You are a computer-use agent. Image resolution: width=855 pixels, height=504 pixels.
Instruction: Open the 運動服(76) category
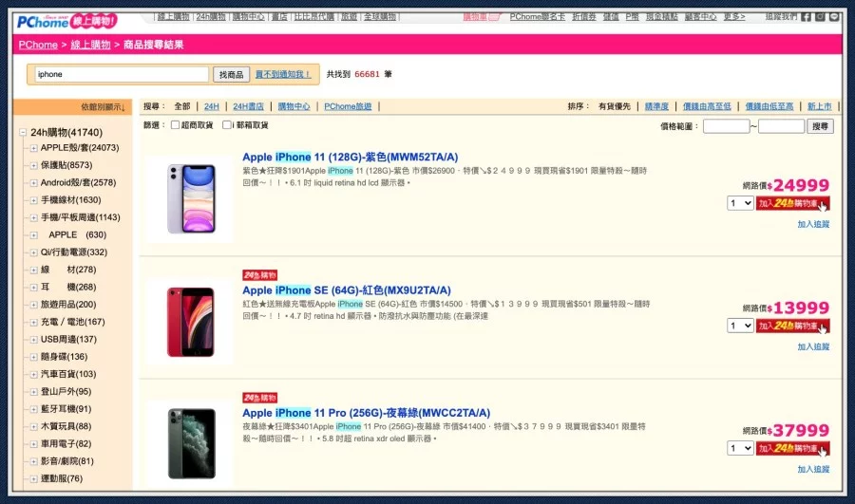[x=62, y=479]
